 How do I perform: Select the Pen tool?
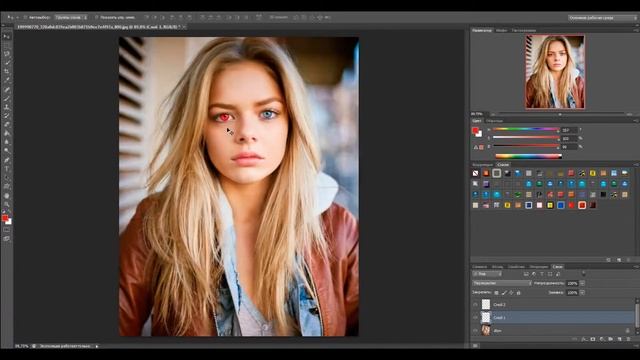tap(7, 160)
